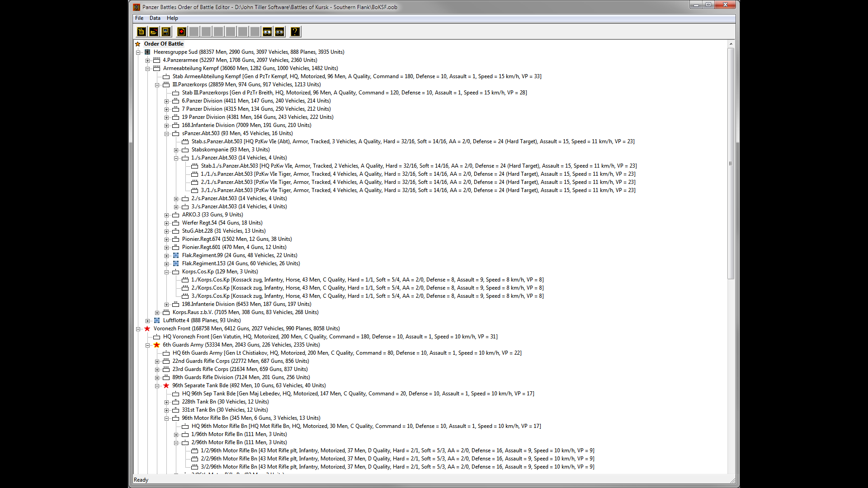Expand the 168.Infanterie Division node

(x=167, y=126)
